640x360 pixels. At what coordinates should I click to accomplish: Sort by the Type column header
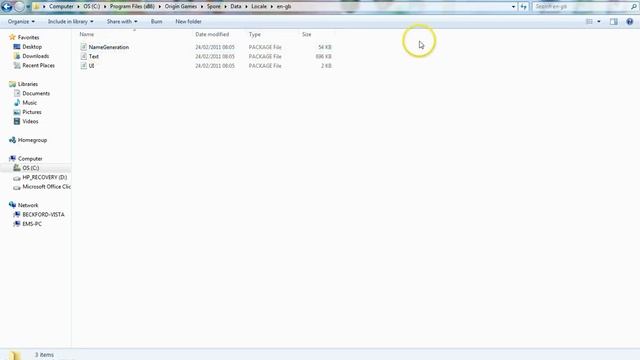pos(255,34)
